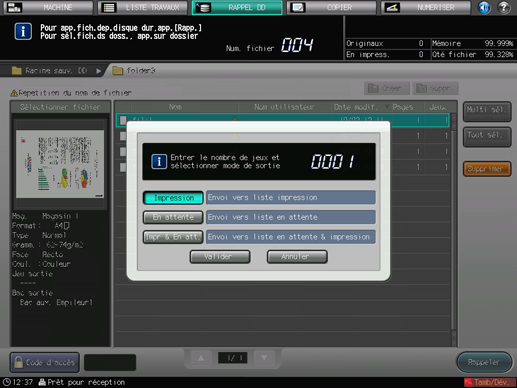Select Impression output mode
The width and height of the screenshot is (517, 388).
coord(173,198)
